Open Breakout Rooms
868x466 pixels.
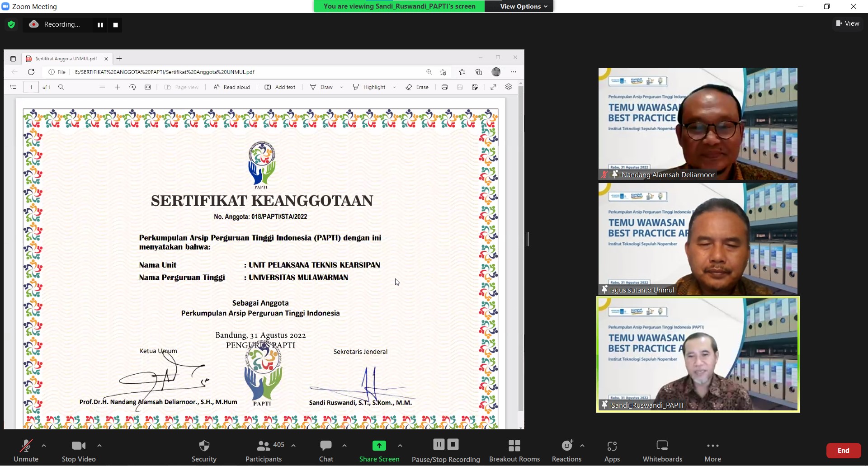click(x=514, y=446)
